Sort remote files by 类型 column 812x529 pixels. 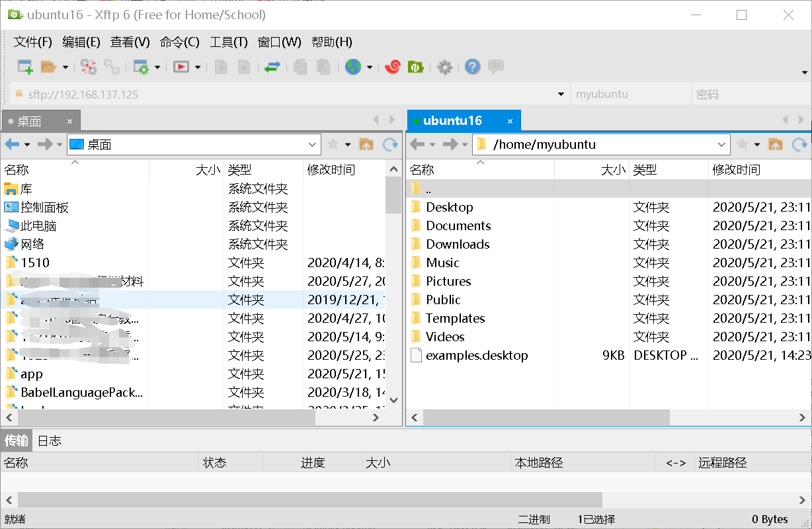(669, 170)
